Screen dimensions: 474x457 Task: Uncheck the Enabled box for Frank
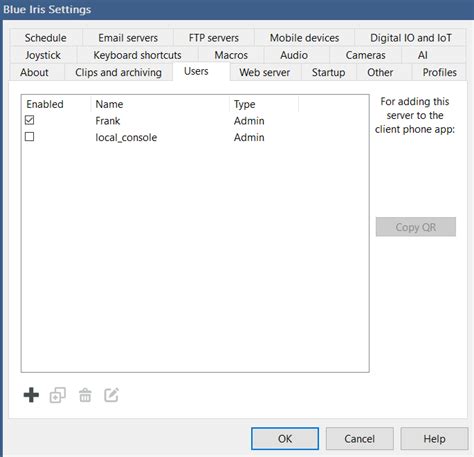(x=29, y=120)
